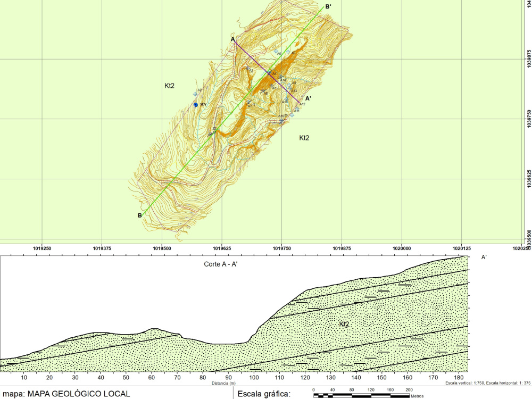Viewport: 532px width, 399px height.
Task: Click the A15 borehole marker
Action: coord(272,86)
